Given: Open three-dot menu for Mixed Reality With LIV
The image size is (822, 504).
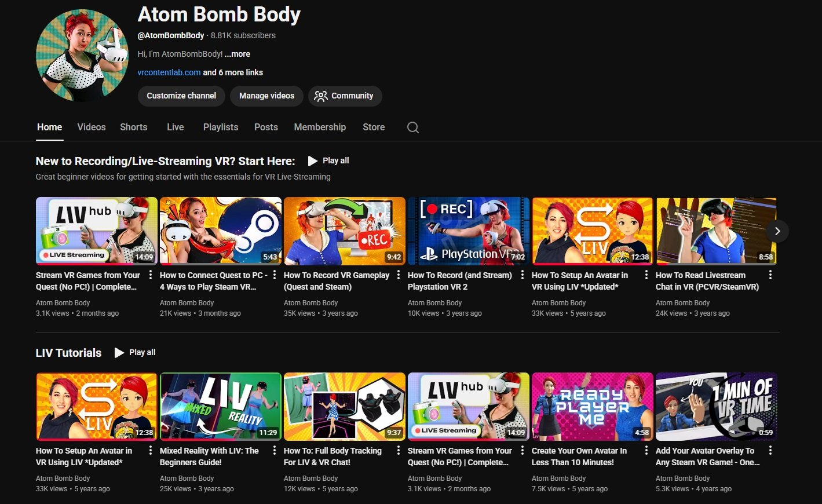Looking at the screenshot, I should point(275,451).
